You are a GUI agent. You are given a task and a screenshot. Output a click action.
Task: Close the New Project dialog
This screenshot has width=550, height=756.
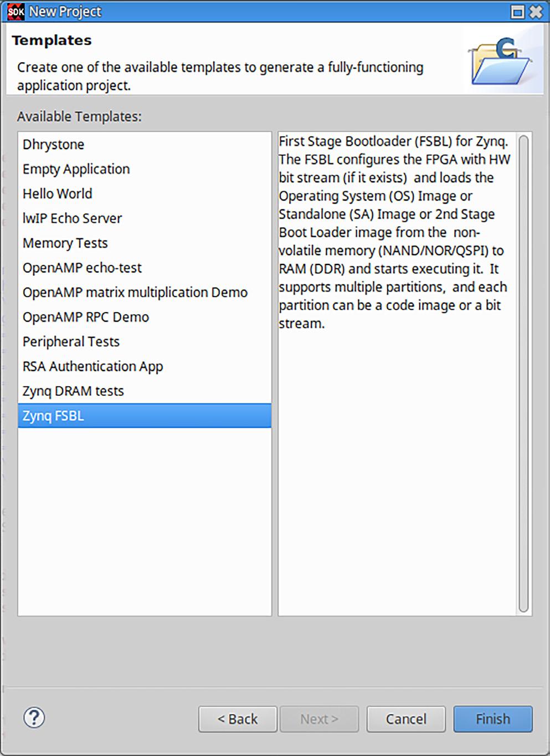[x=536, y=12]
